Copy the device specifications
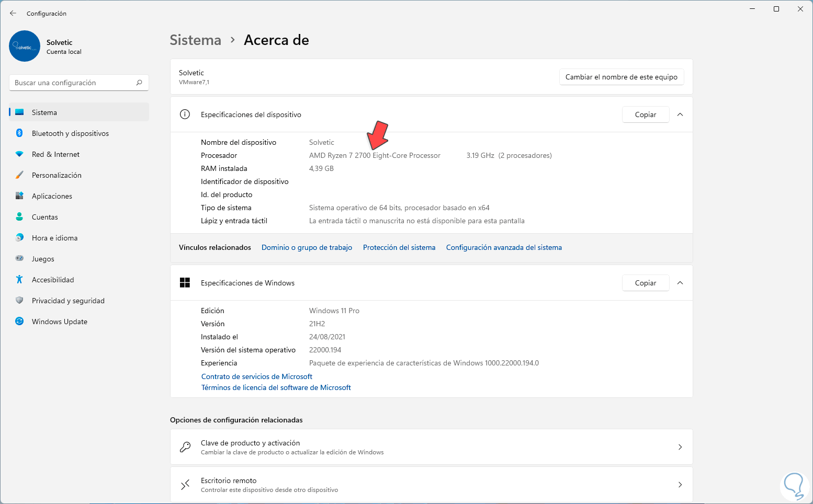The height and width of the screenshot is (504, 813). pyautogui.click(x=646, y=114)
